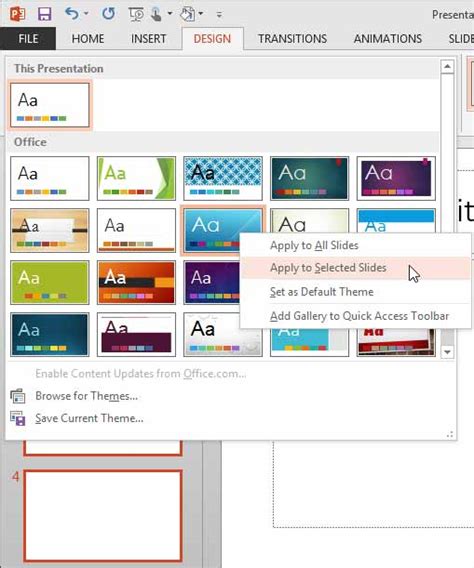This screenshot has width=474, height=568.
Task: Save the presentation with the floppy disk icon
Action: (45, 14)
